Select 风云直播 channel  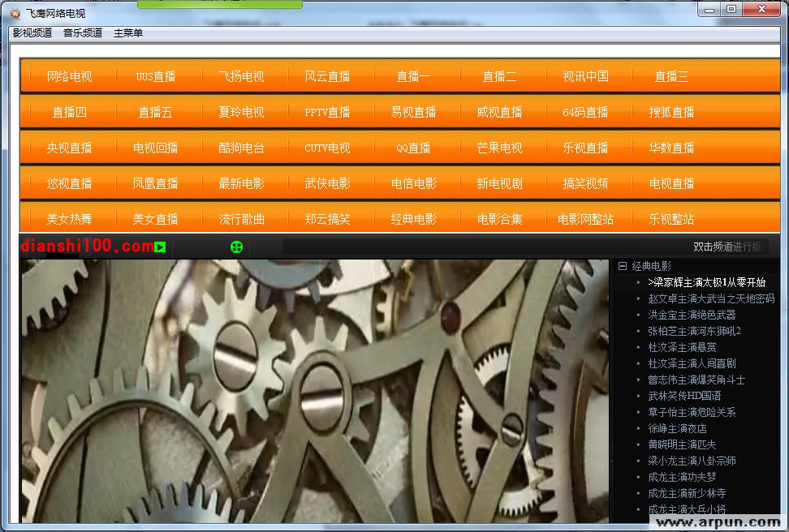[x=328, y=76]
